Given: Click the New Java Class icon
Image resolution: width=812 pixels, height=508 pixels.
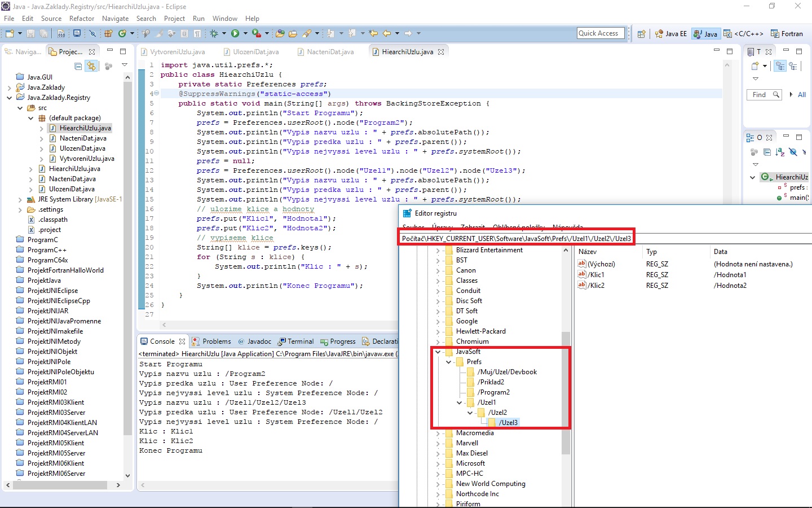Looking at the screenshot, I should (x=122, y=34).
